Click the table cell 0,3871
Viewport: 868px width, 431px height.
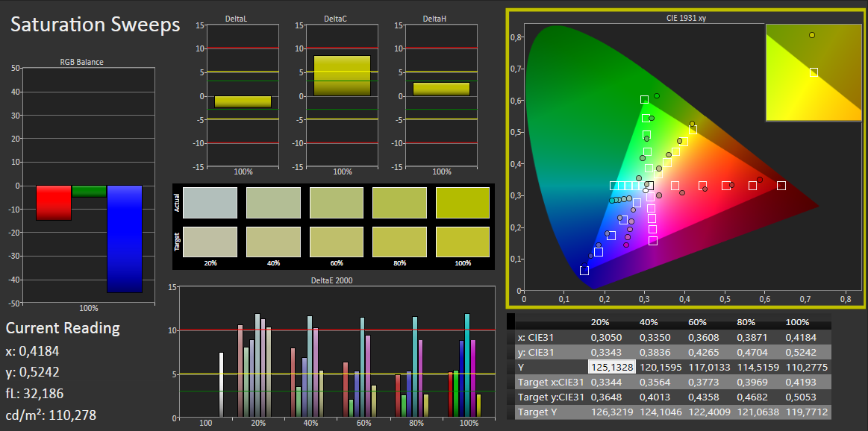[x=751, y=337]
